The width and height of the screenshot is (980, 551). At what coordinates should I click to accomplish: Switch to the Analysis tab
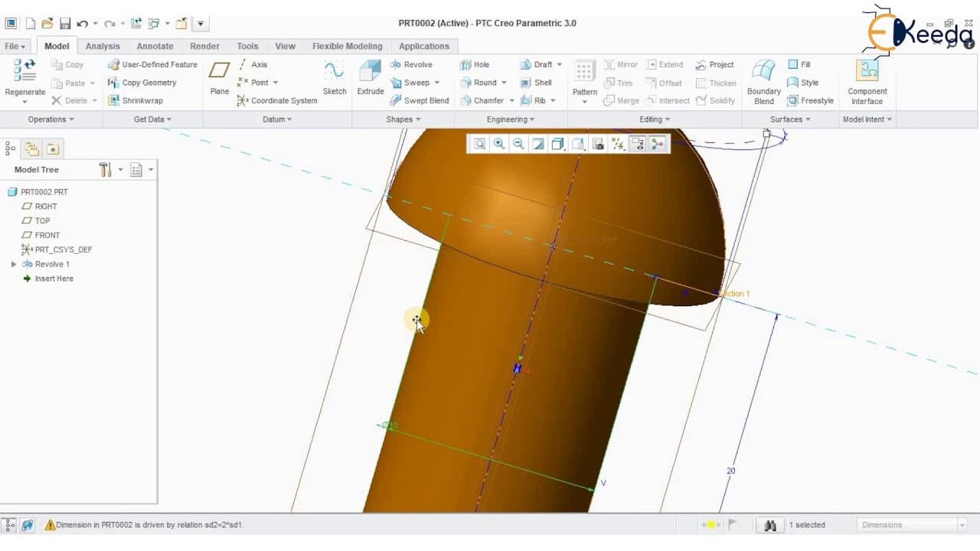(x=103, y=46)
